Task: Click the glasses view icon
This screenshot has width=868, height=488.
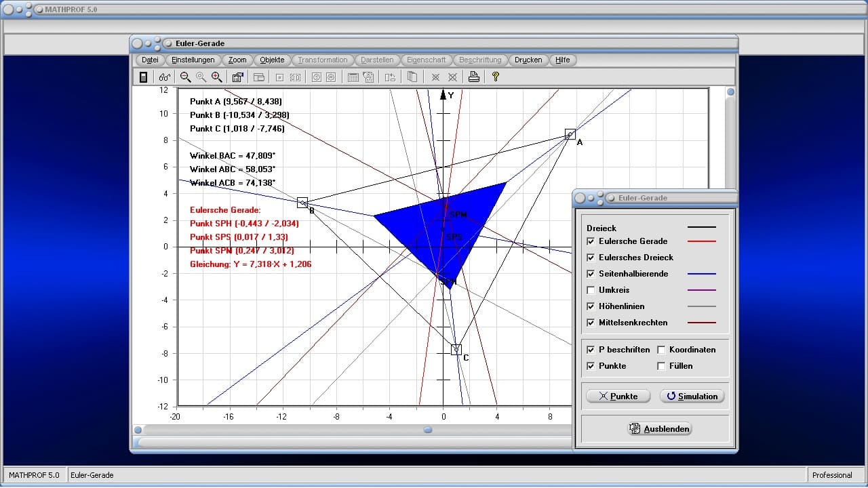Action: click(164, 77)
